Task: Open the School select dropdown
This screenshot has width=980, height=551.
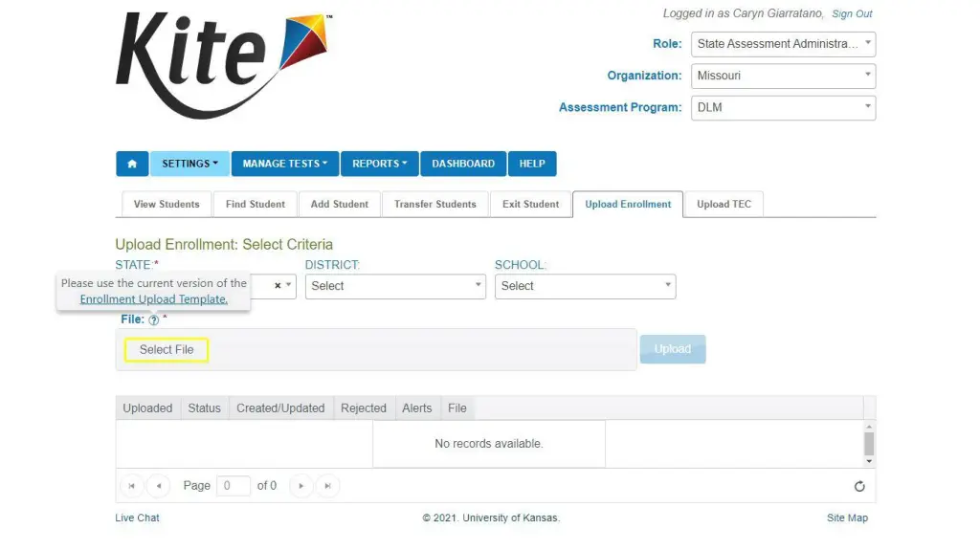Action: coord(585,286)
